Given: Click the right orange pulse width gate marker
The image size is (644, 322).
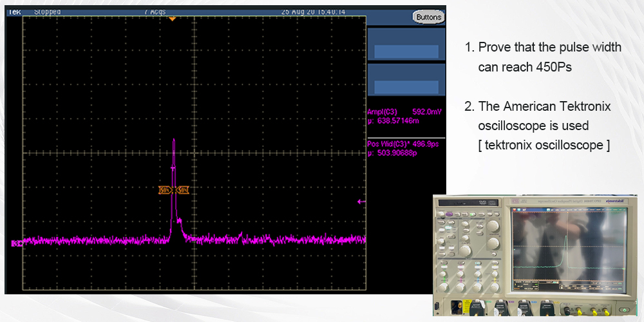Looking at the screenshot, I should click(183, 190).
